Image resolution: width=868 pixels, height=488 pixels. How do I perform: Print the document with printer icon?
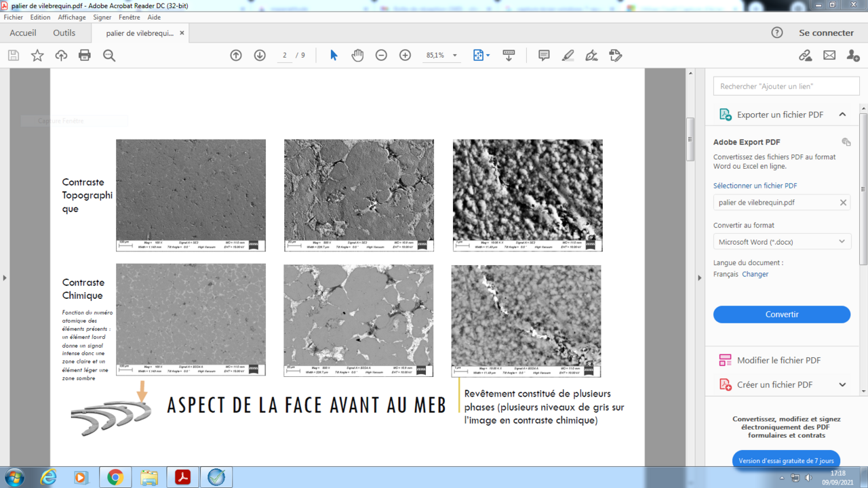pos(85,56)
